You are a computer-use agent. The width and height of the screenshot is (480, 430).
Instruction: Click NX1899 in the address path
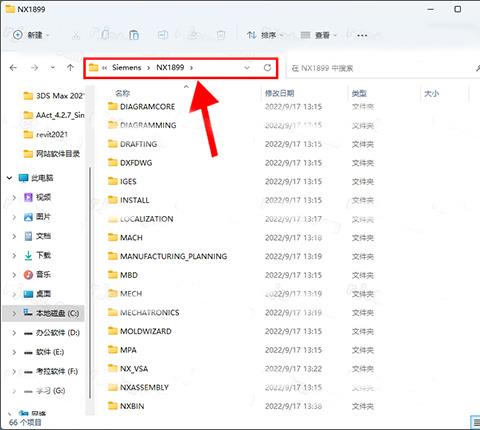(170, 68)
